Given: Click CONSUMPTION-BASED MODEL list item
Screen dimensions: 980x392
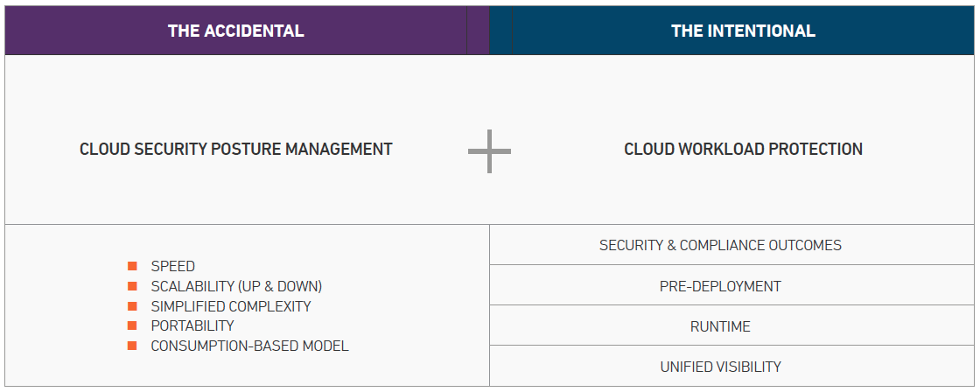Looking at the screenshot, I should [x=249, y=346].
